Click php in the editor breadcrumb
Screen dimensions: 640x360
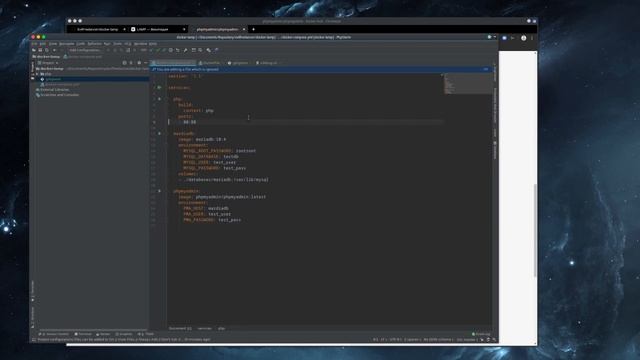tap(221, 329)
